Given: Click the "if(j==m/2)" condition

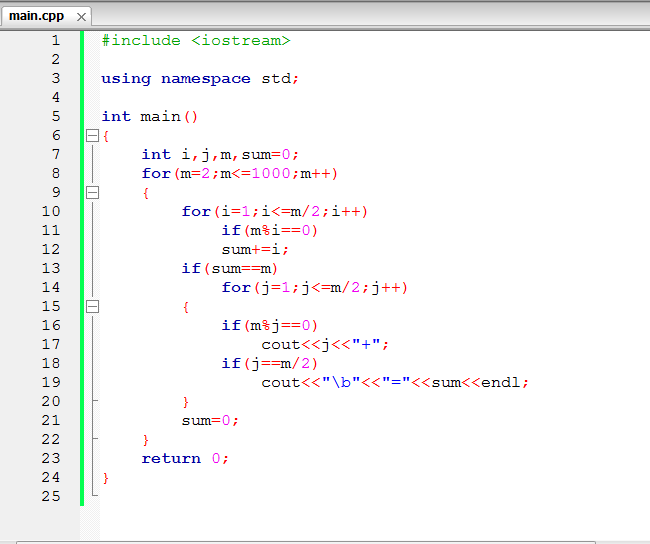Looking at the screenshot, I should pyautogui.click(x=269, y=364).
